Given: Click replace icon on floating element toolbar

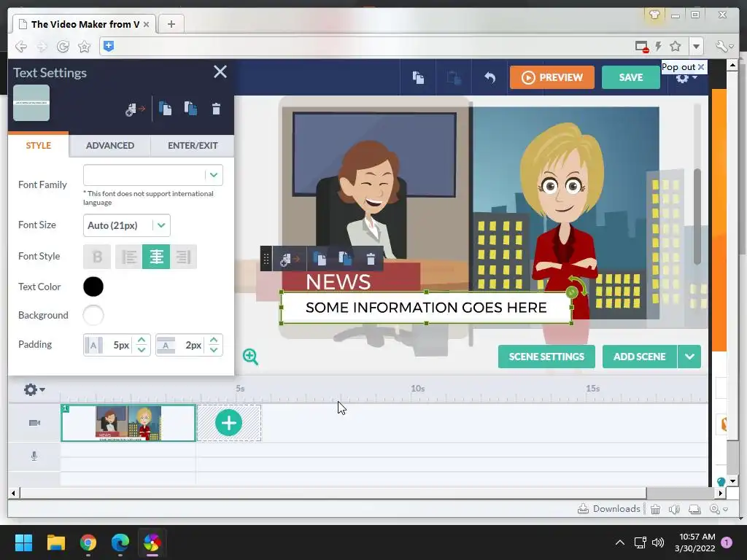Looking at the screenshot, I should point(290,259).
